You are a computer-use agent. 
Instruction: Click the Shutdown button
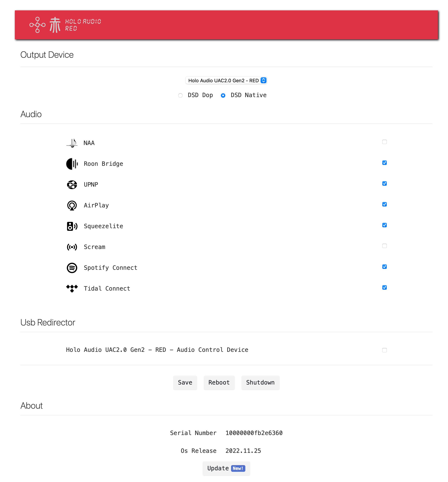[260, 383]
